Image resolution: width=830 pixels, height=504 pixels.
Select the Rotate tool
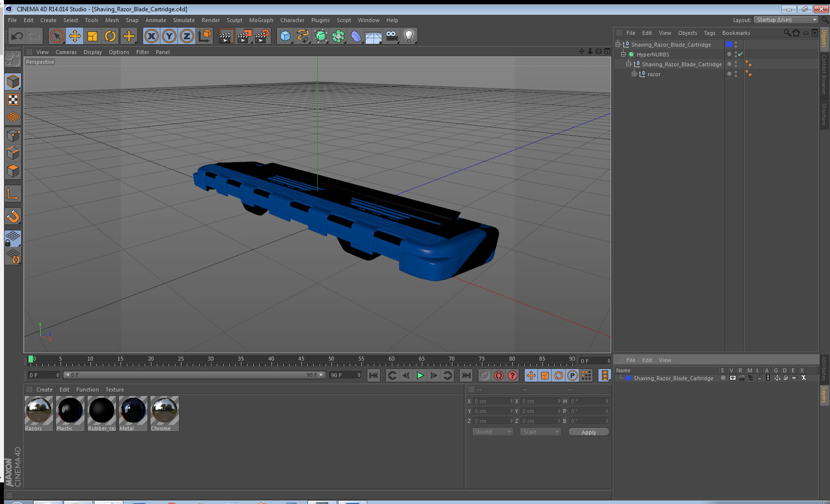[110, 36]
